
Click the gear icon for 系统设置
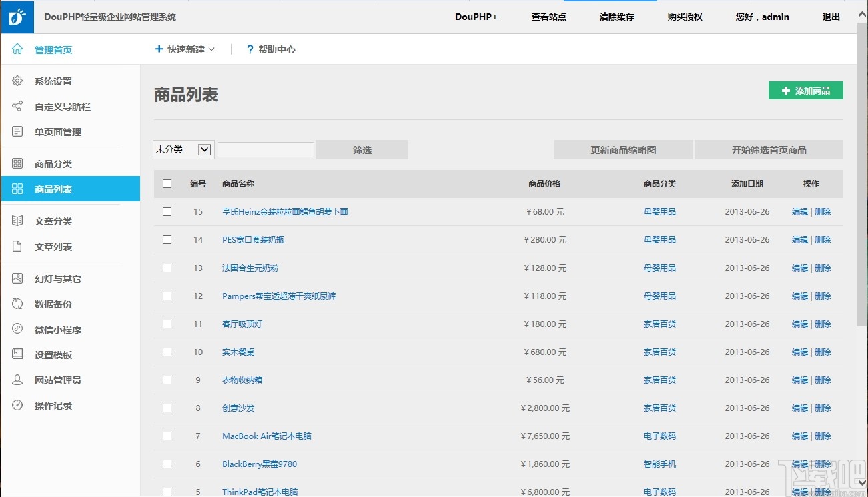tap(17, 81)
